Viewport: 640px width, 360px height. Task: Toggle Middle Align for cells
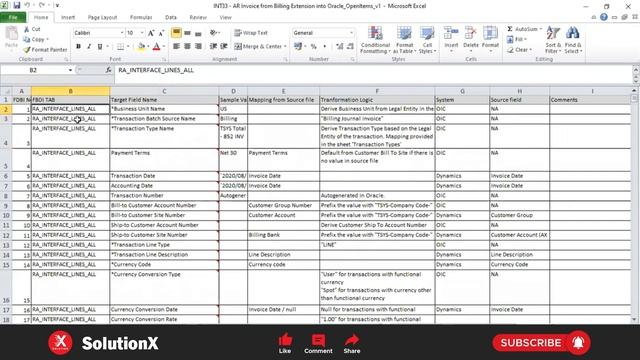click(187, 33)
